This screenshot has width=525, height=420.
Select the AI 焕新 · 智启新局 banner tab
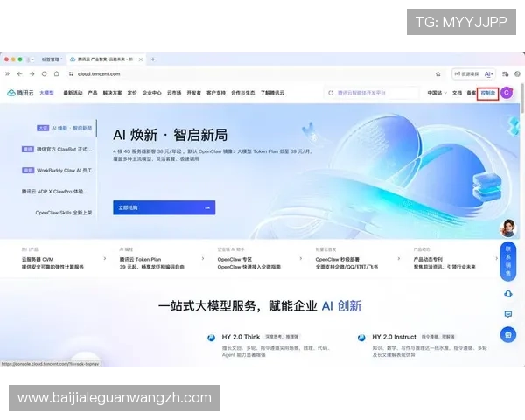click(x=64, y=128)
